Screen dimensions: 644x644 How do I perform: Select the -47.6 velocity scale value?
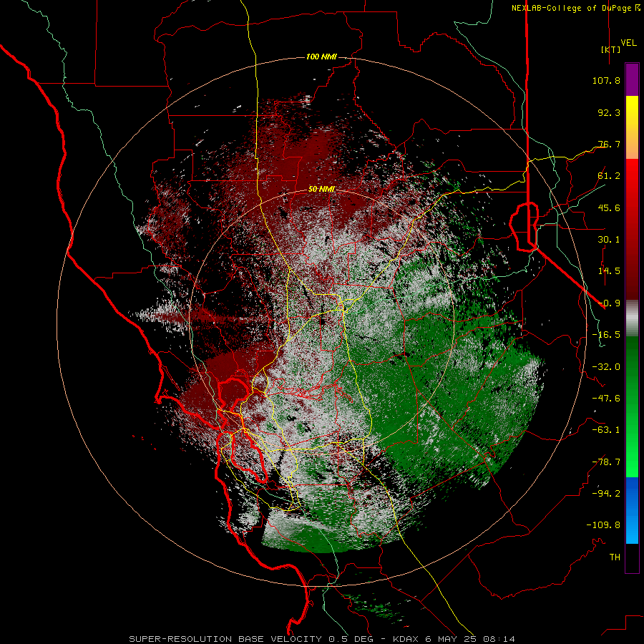click(x=606, y=399)
